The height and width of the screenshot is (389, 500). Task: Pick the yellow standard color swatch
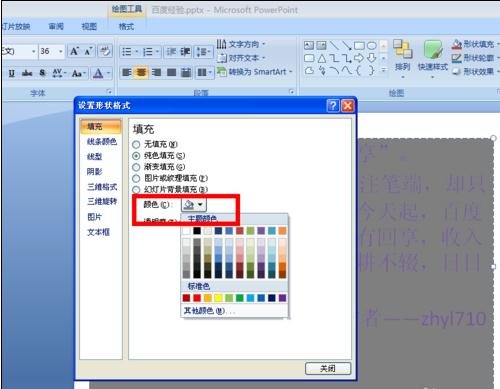[x=218, y=298]
